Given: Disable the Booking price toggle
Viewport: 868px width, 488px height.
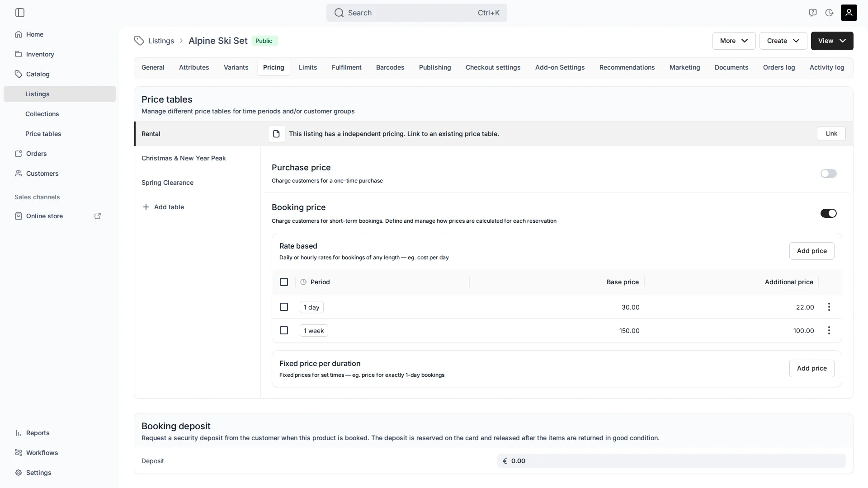Looking at the screenshot, I should point(829,213).
